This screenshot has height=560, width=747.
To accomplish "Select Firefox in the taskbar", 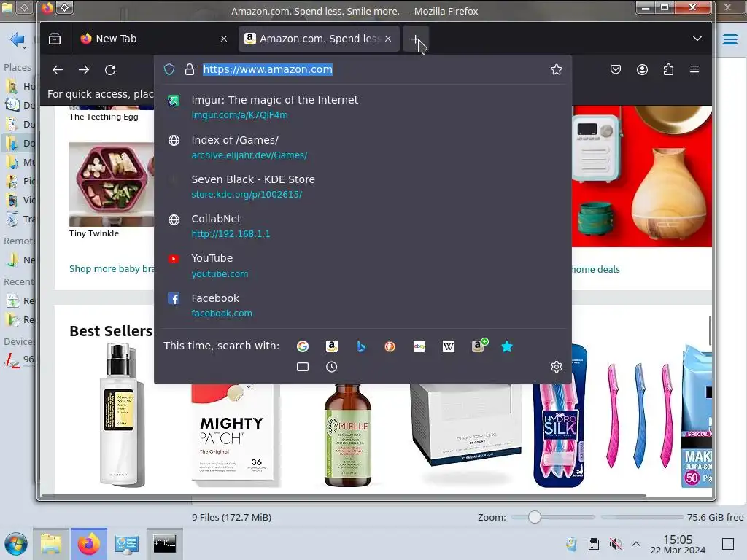I will pyautogui.click(x=89, y=544).
